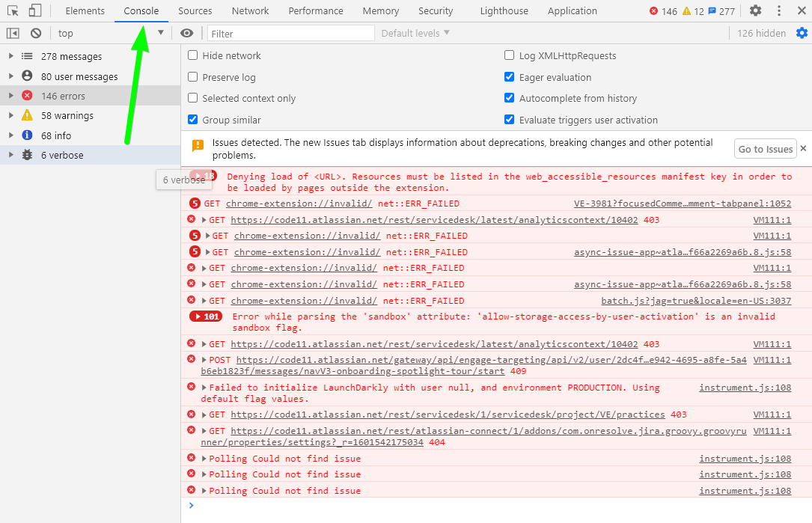Click the user icon beside 80 user messages
The image size is (812, 523).
27,76
